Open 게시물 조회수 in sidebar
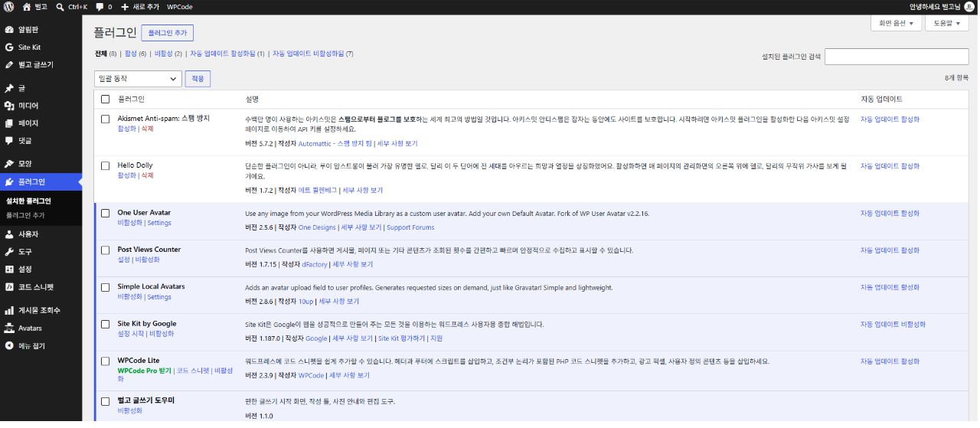The width and height of the screenshot is (980, 428). [x=41, y=310]
